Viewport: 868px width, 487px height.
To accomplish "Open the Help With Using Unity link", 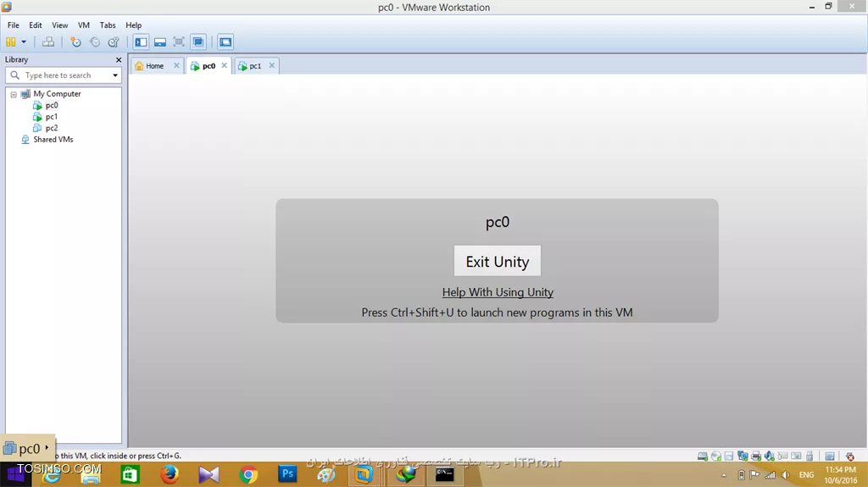I will point(498,292).
